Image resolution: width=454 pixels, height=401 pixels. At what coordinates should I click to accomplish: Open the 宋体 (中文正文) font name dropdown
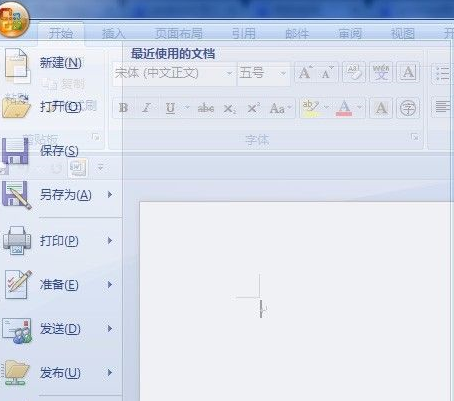tap(229, 73)
